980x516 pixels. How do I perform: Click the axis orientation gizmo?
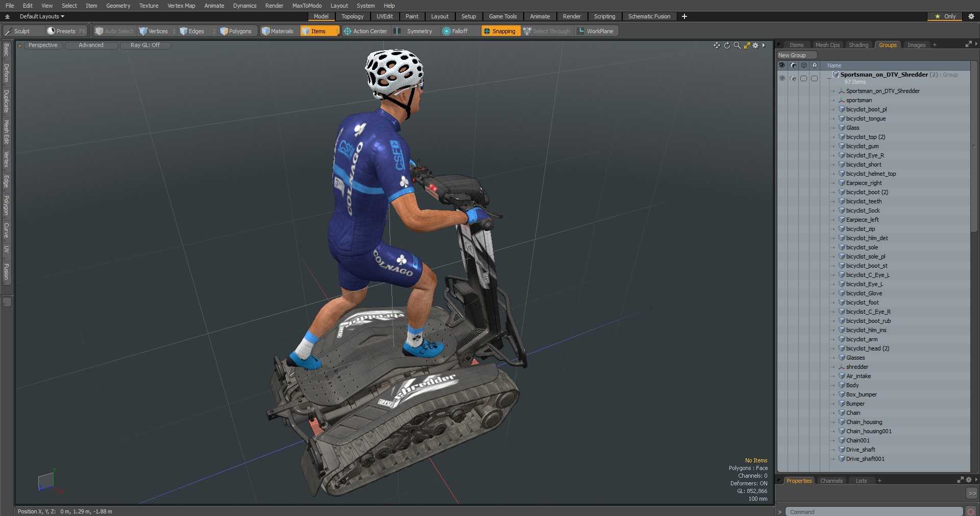tap(48, 480)
